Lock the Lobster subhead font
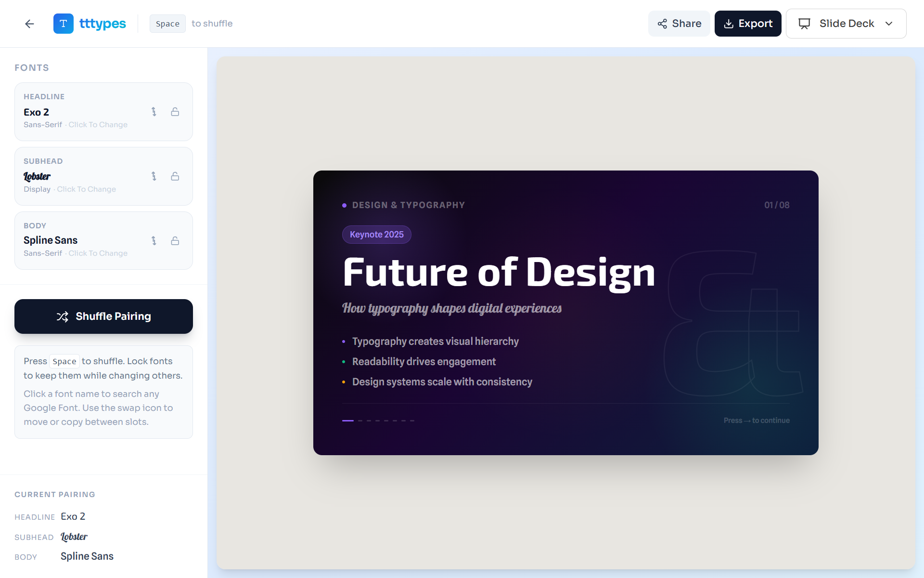 (175, 176)
